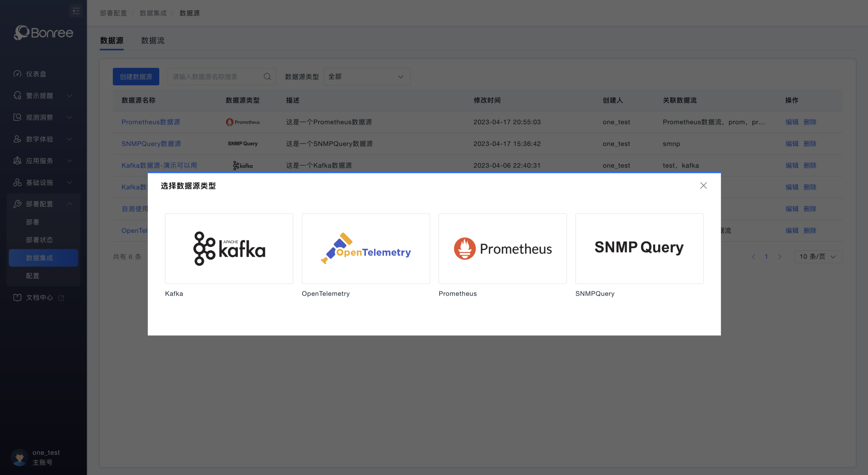Viewport: 868px width, 475px height.
Task: Open the 10 条/页 page size dropdown
Action: [818, 257]
